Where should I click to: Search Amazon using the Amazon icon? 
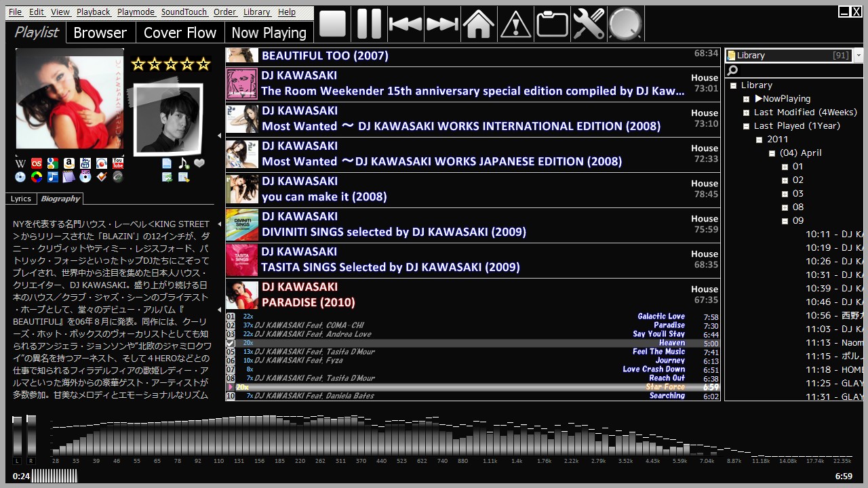tap(69, 163)
